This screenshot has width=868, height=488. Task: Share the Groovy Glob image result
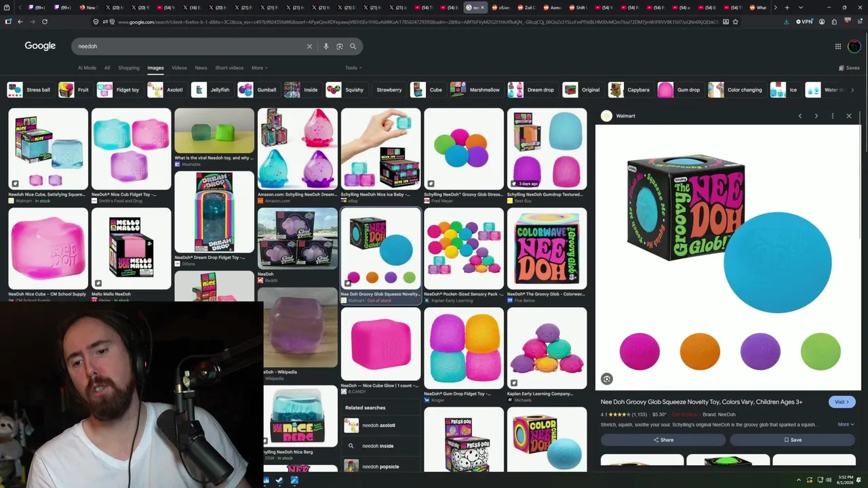[x=663, y=440]
